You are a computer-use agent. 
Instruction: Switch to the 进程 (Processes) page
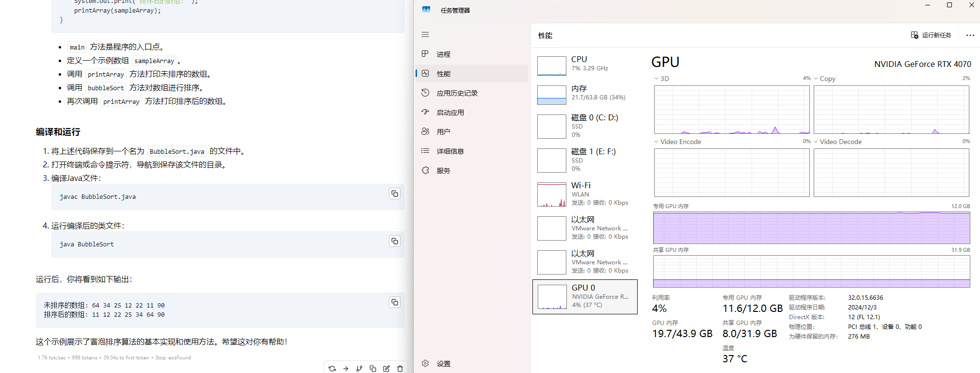(443, 54)
